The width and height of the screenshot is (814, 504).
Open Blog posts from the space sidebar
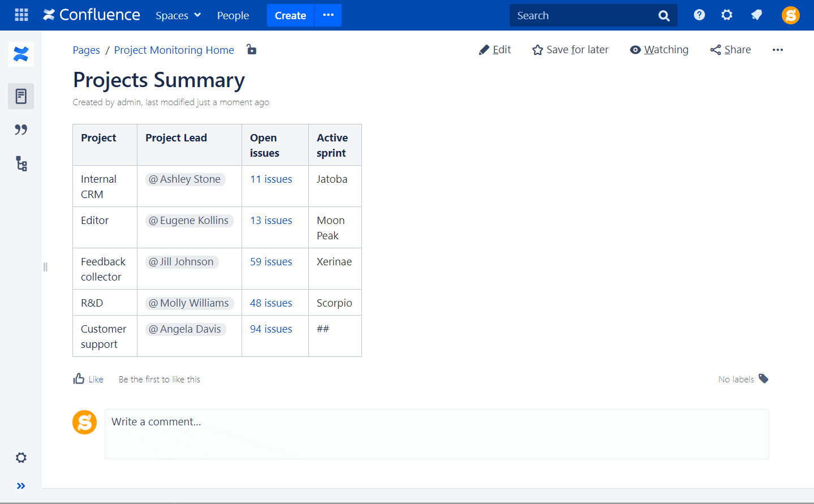(21, 130)
